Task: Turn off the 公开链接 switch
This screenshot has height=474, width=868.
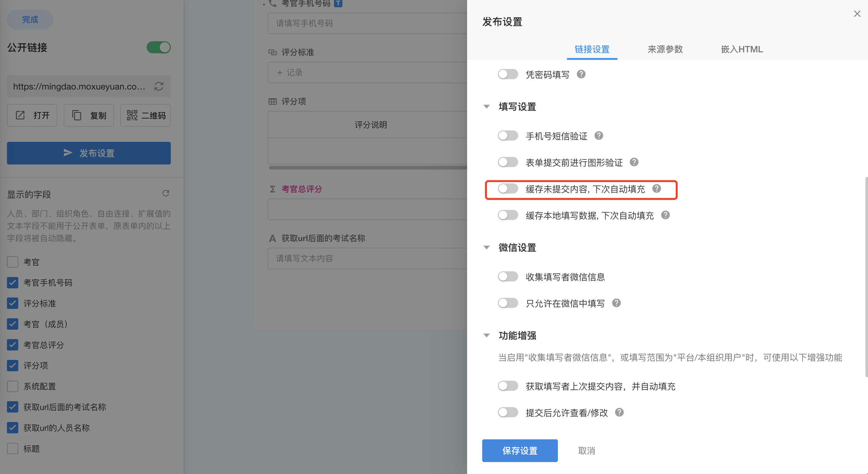Action: 158,48
